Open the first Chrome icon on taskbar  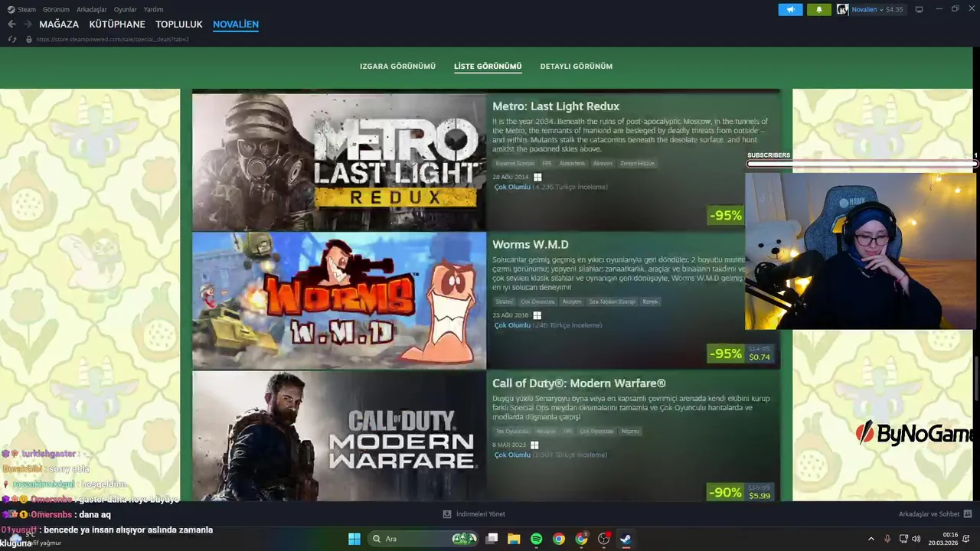tap(559, 539)
